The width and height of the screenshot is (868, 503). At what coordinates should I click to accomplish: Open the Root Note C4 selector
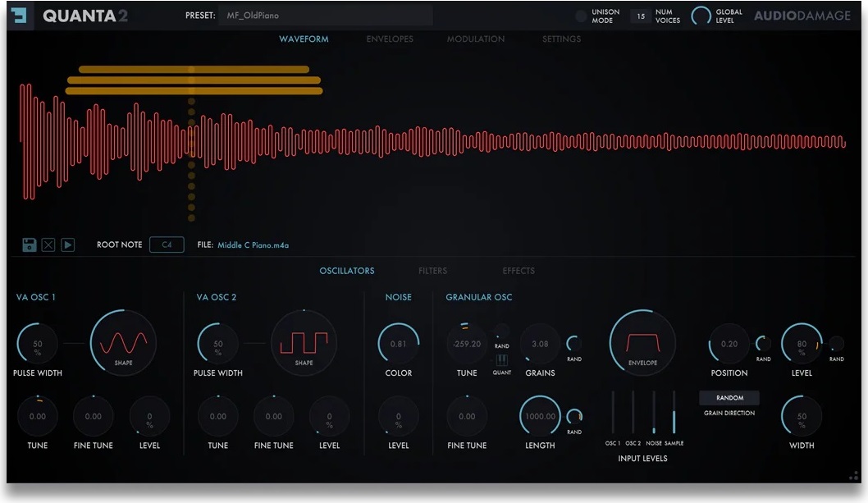(167, 245)
